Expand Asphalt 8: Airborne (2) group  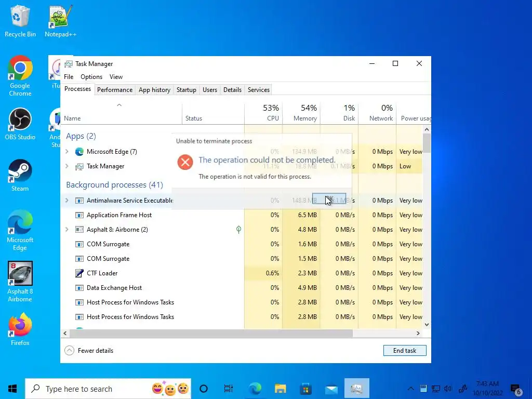coord(67,230)
